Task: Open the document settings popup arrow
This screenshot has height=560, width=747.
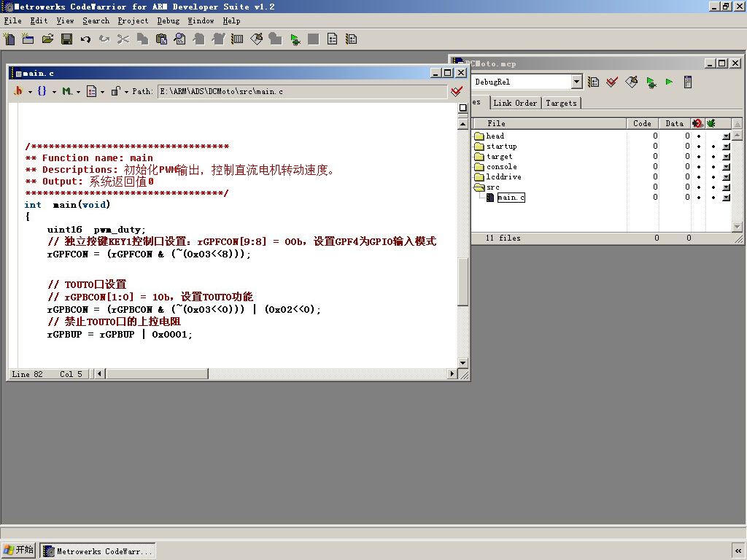Action: point(102,91)
